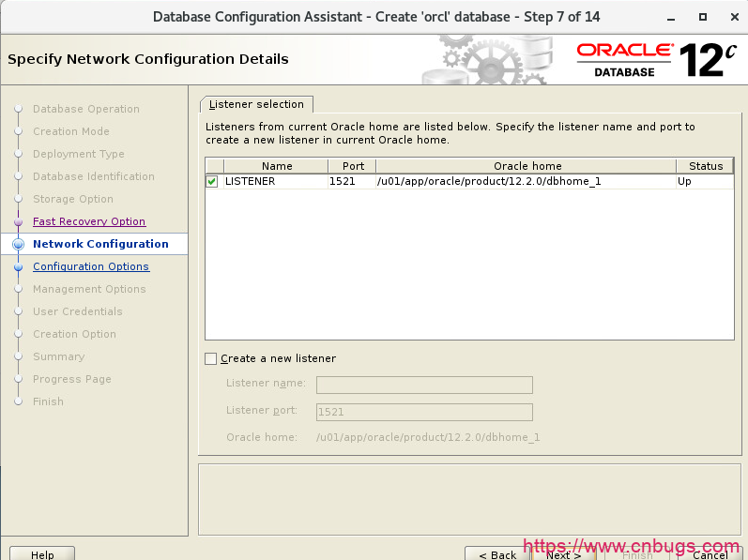
Task: Switch to the Listener selection tab
Action: (x=256, y=104)
